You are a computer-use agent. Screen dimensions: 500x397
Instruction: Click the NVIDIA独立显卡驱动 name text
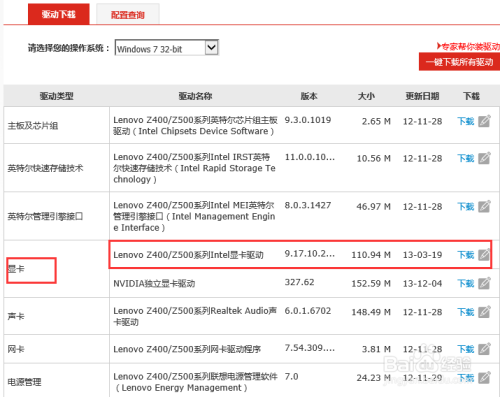154,283
